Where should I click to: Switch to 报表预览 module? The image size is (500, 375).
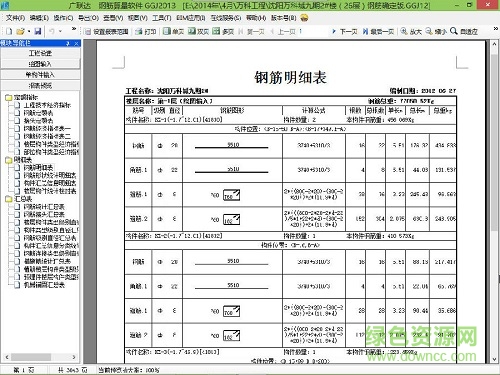point(40,86)
